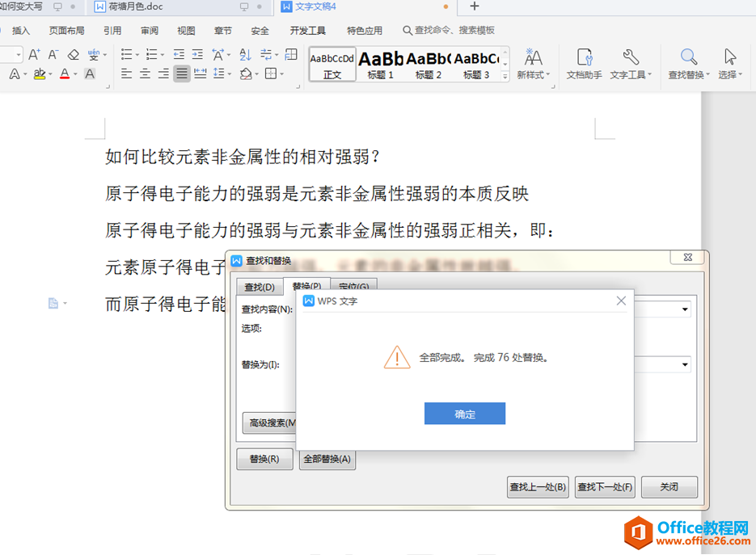The width and height of the screenshot is (756, 555).
Task: Align paragraph text to the left
Action: click(x=126, y=74)
